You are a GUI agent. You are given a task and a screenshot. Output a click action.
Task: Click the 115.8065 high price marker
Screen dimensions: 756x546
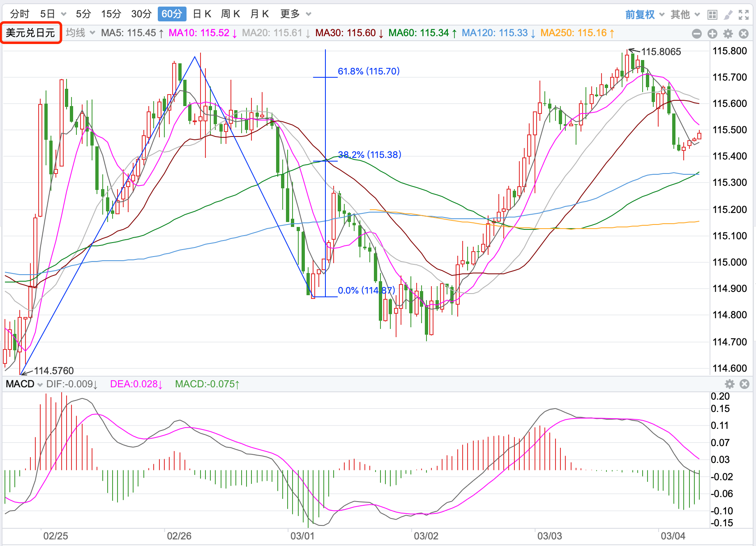(x=661, y=52)
